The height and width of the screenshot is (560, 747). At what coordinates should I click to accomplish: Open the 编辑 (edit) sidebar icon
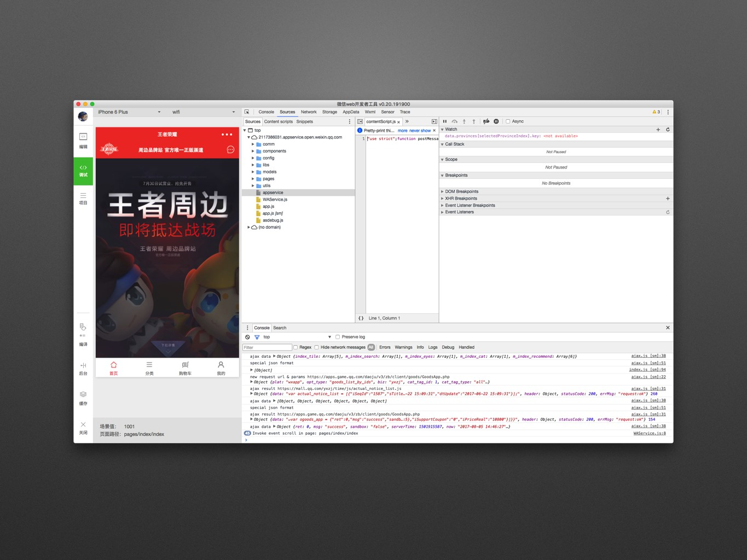[x=83, y=141]
